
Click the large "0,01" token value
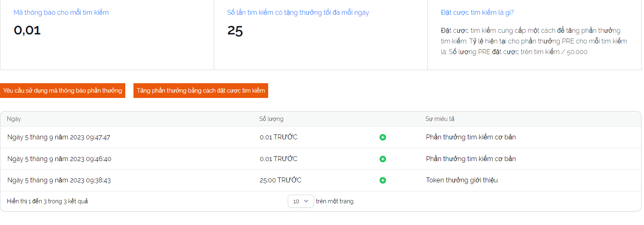[27, 30]
